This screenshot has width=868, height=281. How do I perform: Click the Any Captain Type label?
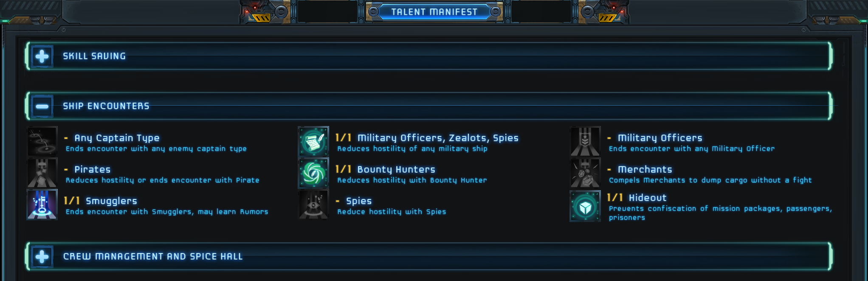tap(117, 138)
